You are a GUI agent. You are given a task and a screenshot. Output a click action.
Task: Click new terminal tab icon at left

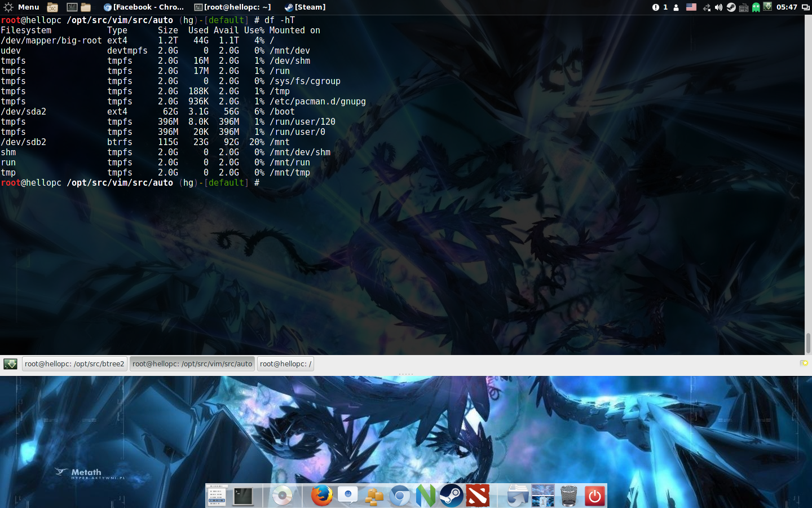(x=10, y=364)
